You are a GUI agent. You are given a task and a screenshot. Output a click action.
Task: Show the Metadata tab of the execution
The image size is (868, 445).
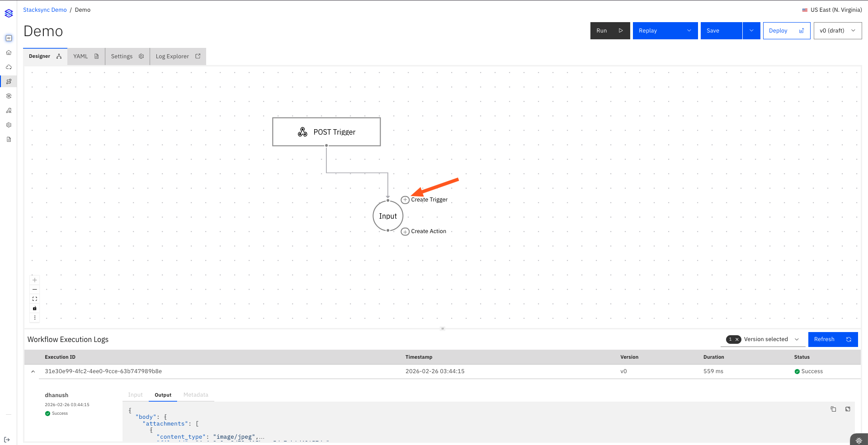pyautogui.click(x=196, y=395)
